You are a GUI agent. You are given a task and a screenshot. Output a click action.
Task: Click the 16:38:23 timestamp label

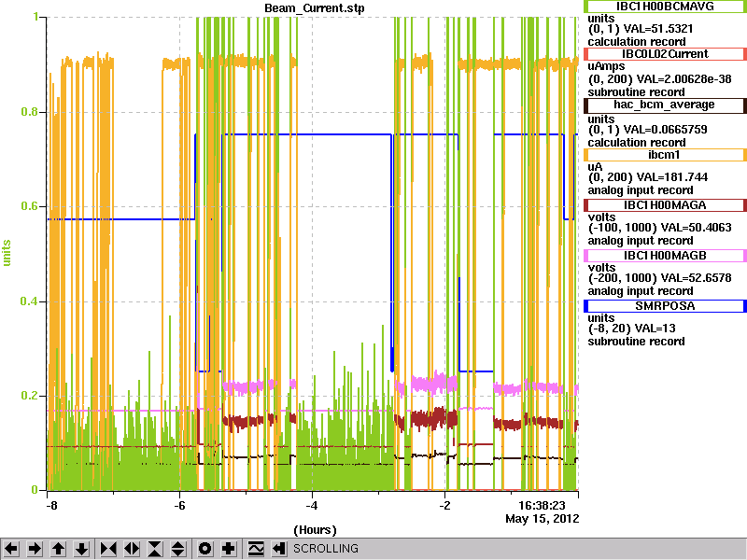(543, 505)
